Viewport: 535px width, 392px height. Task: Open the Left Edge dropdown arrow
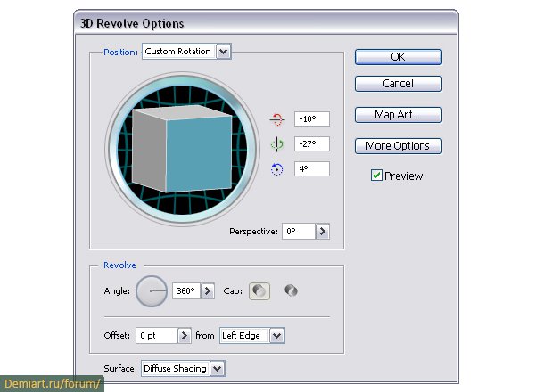(277, 336)
